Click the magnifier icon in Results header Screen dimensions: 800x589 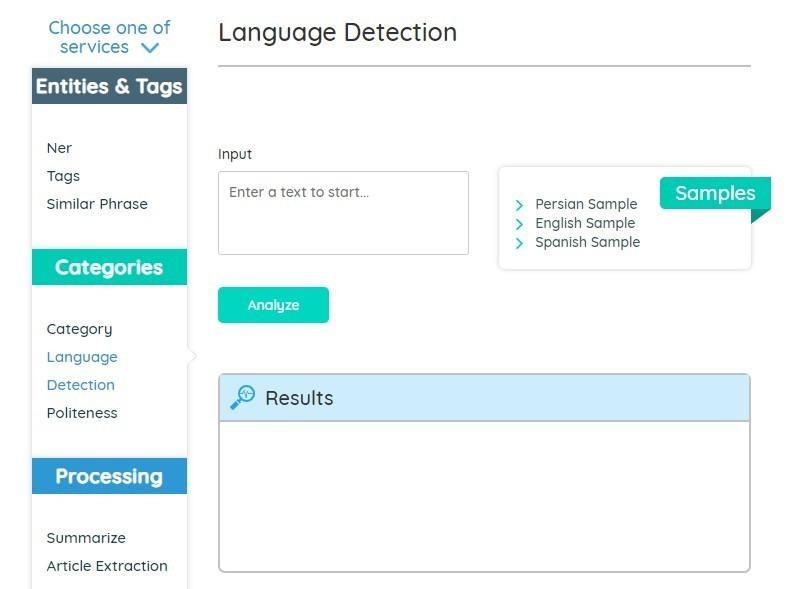242,397
